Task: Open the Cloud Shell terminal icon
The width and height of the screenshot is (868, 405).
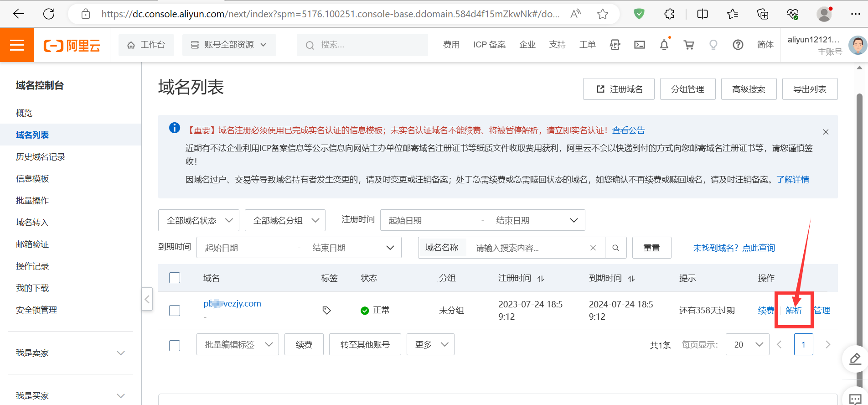Action: click(x=640, y=45)
